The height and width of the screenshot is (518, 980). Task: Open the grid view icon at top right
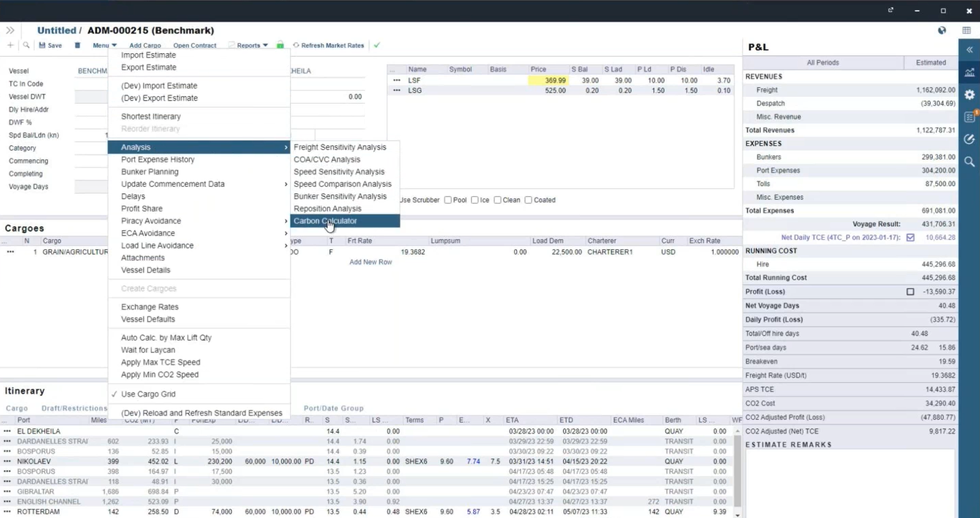click(966, 31)
